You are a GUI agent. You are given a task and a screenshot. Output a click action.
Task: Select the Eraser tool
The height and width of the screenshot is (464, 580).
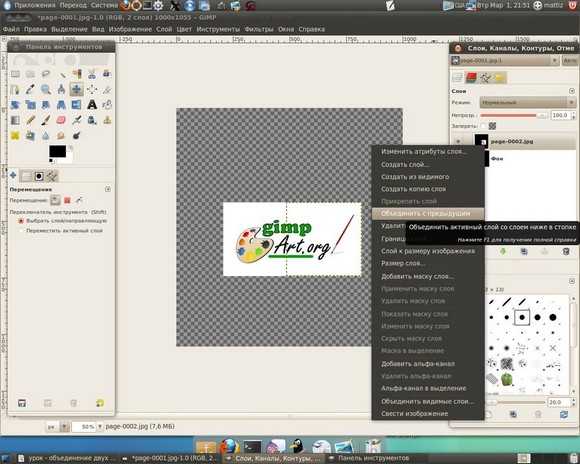[61, 120]
